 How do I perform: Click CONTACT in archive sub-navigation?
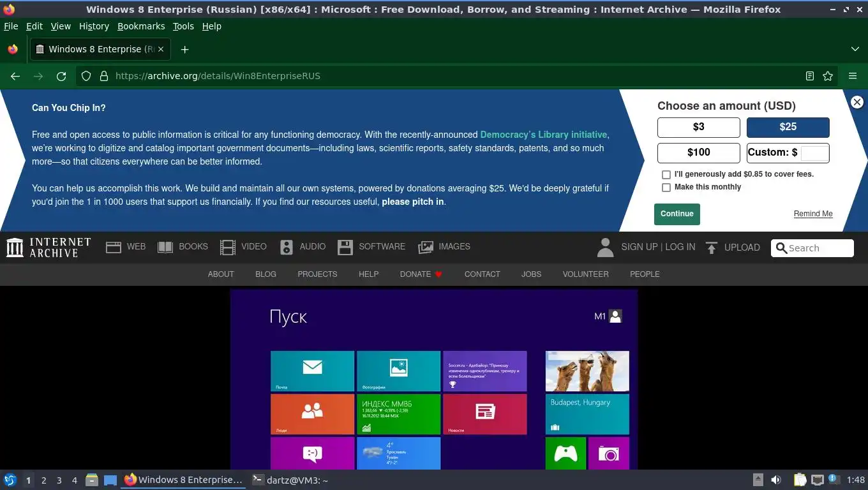pyautogui.click(x=482, y=274)
